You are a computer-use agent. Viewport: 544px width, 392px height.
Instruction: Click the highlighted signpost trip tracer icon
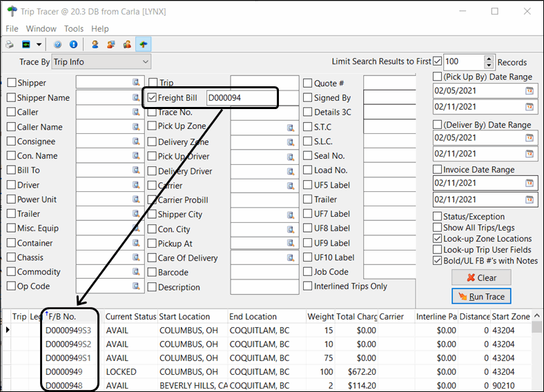coord(144,45)
